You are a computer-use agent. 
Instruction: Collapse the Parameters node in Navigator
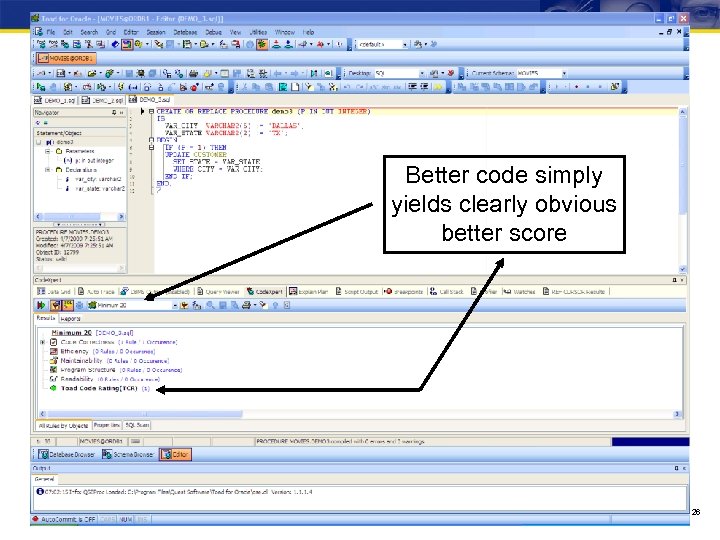click(x=48, y=151)
